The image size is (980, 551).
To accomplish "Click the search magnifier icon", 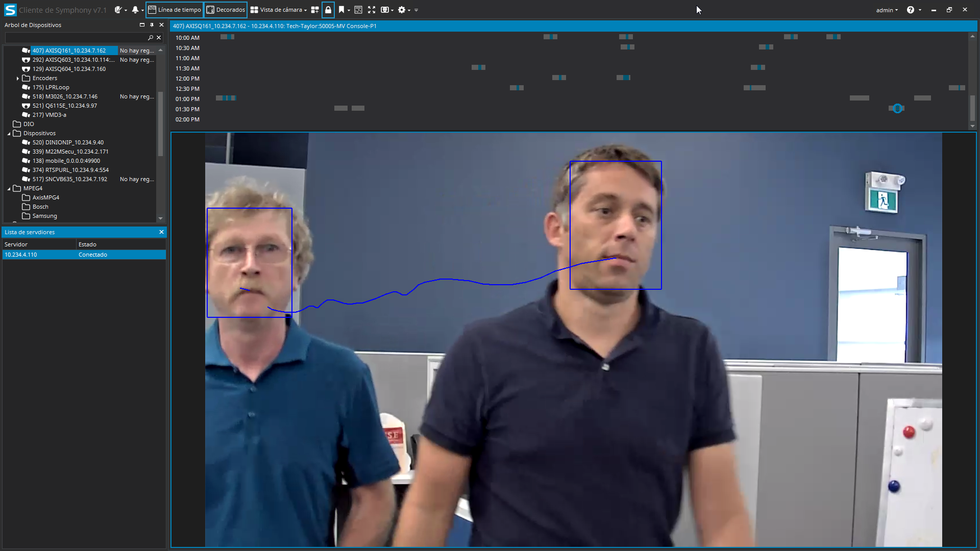I will pos(151,38).
